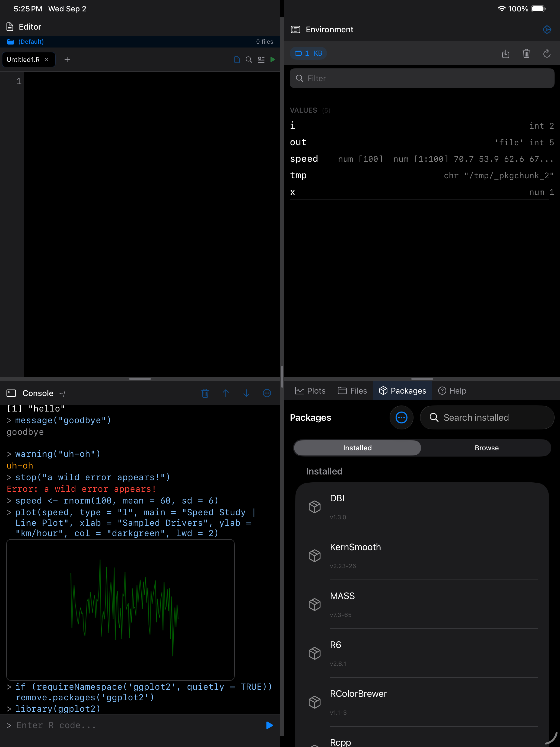Focus the Environment Filter field
Screen dimensions: 560x747
[422, 78]
